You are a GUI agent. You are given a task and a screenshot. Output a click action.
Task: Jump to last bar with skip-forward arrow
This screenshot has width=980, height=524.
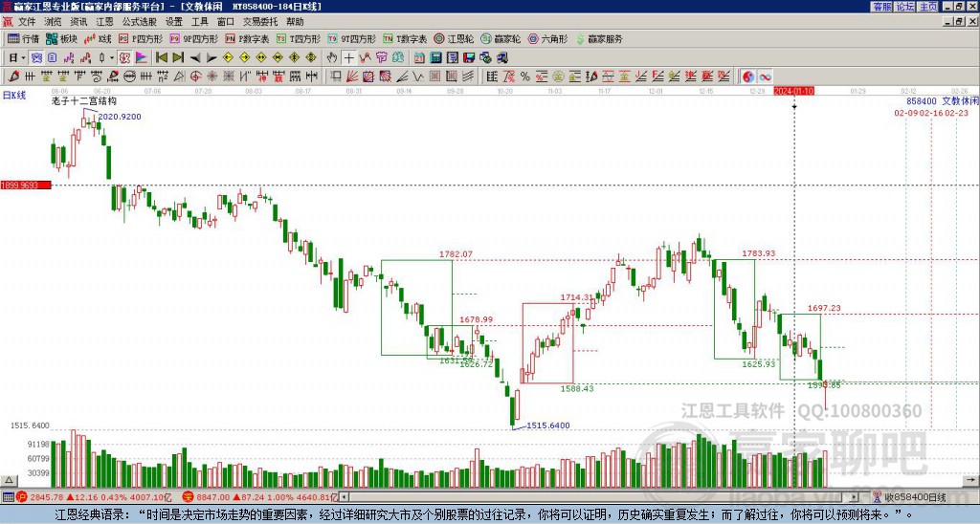pos(178,57)
